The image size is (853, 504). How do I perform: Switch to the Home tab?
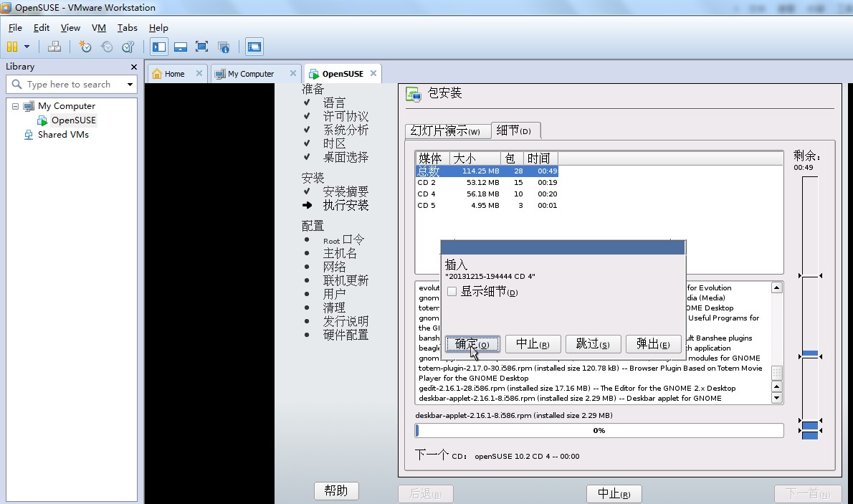point(175,74)
